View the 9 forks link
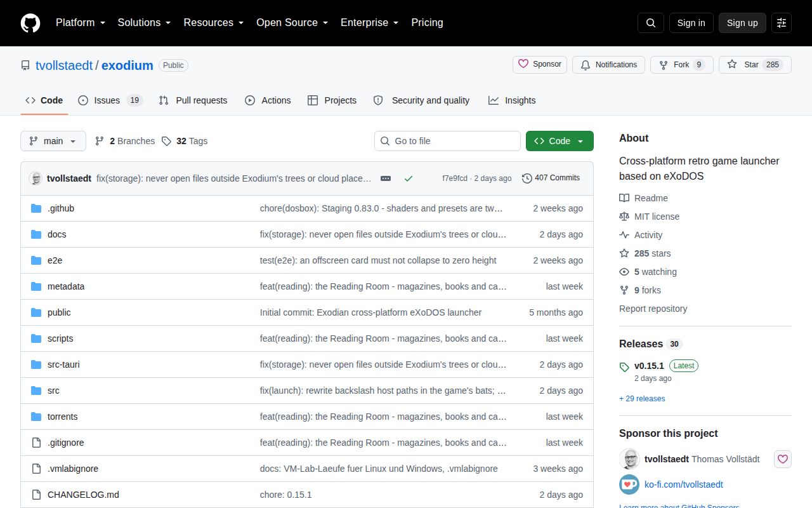The image size is (812, 508). 640,290
